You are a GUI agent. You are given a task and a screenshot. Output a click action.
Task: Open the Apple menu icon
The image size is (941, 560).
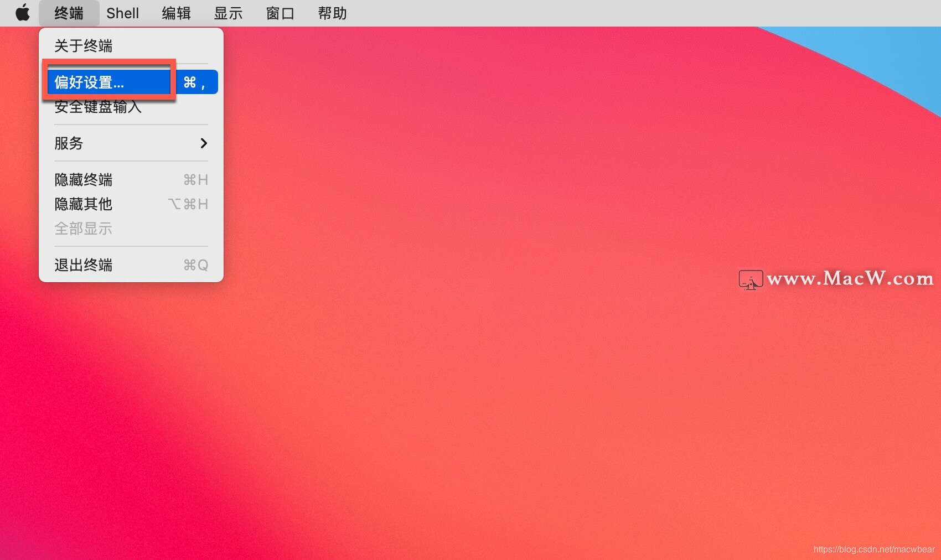tap(23, 13)
